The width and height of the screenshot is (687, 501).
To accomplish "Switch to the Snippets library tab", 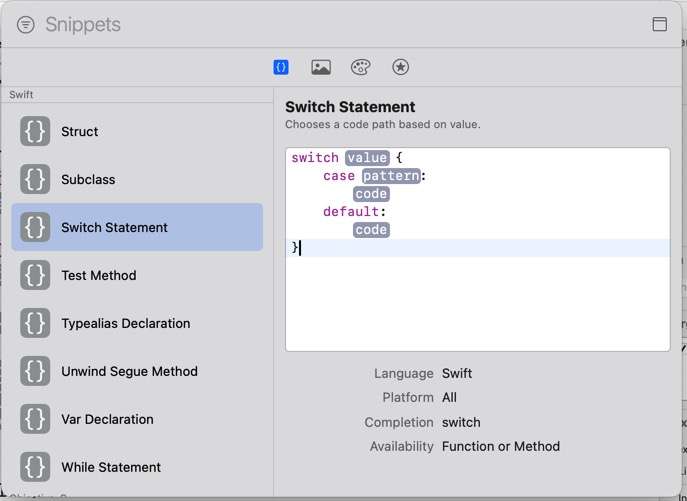I will click(281, 67).
